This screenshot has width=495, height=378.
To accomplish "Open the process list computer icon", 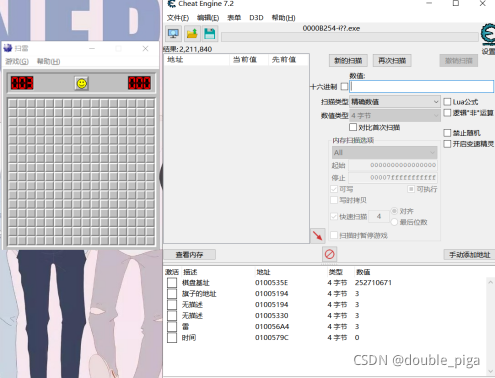I will point(173,34).
